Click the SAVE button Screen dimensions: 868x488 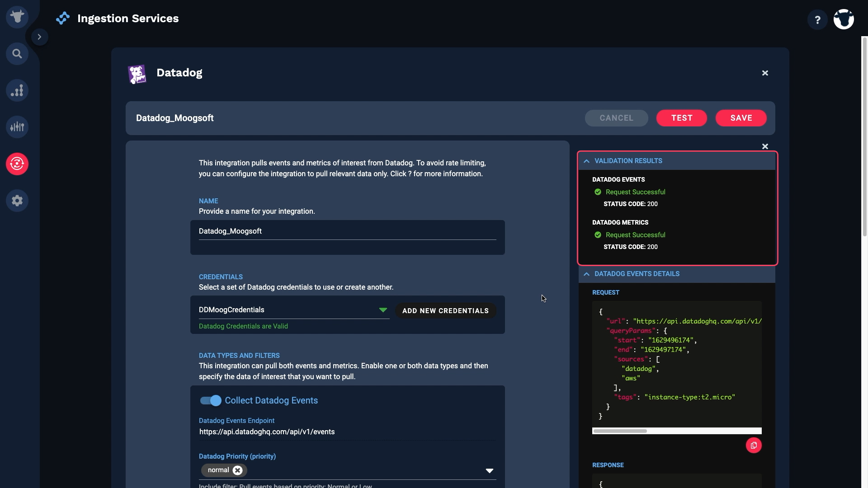[x=741, y=118]
